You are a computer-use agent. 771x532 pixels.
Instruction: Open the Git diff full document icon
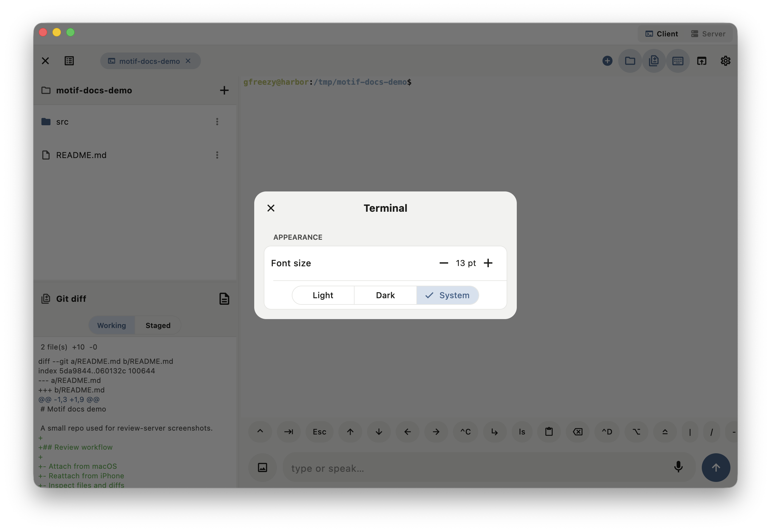224,299
